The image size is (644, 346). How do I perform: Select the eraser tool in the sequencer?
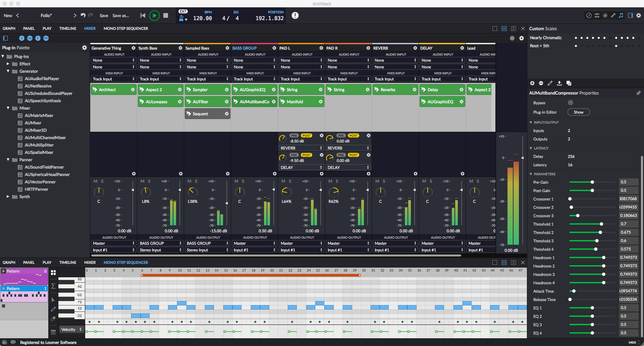53,319
